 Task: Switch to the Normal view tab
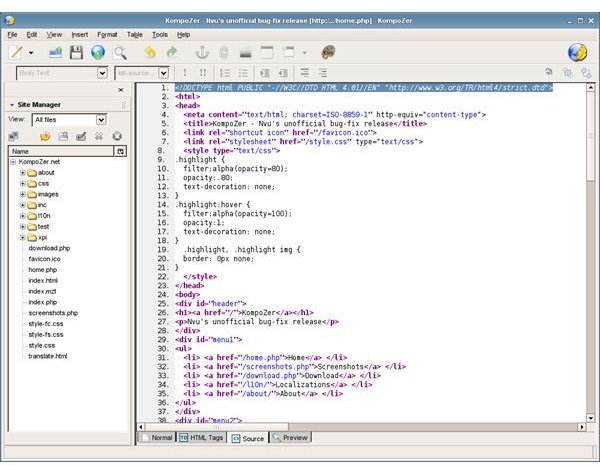point(157,437)
